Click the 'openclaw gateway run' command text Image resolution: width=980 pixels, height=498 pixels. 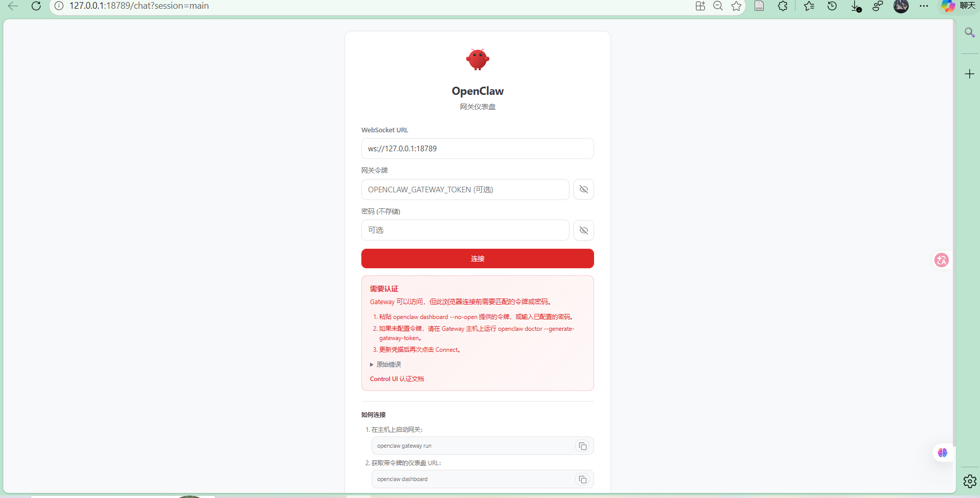click(404, 446)
